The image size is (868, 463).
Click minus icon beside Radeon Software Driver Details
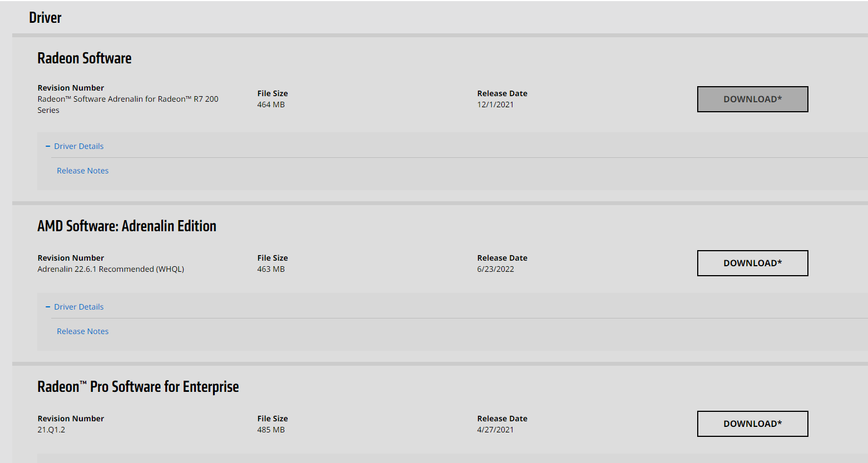(48, 146)
